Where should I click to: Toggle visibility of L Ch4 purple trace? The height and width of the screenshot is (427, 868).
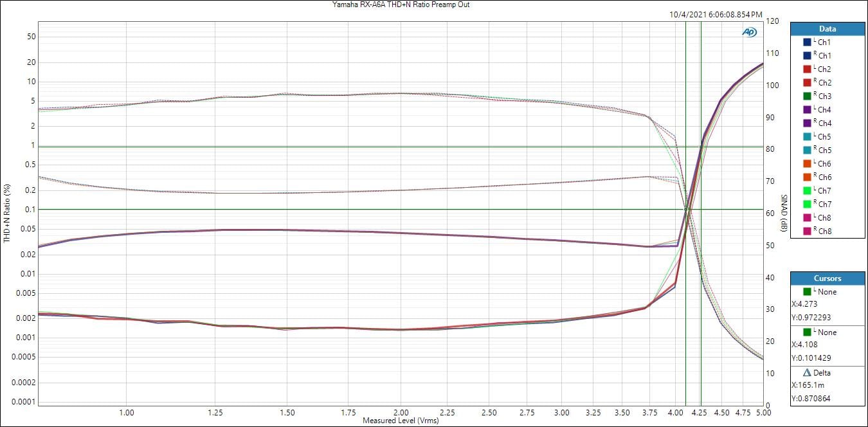[807, 109]
